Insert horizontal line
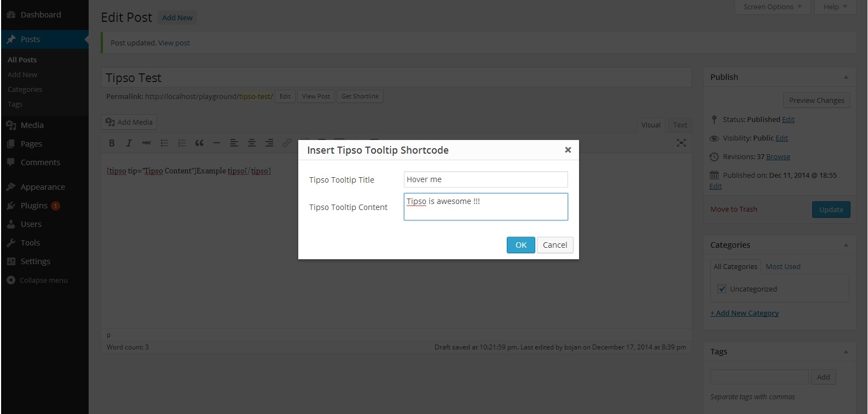 pyautogui.click(x=217, y=143)
